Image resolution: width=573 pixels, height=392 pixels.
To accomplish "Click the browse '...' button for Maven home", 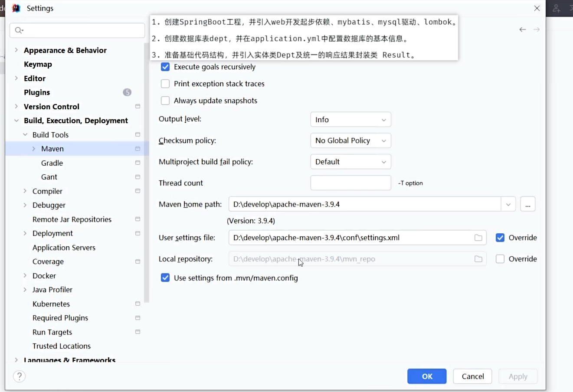I will (527, 204).
